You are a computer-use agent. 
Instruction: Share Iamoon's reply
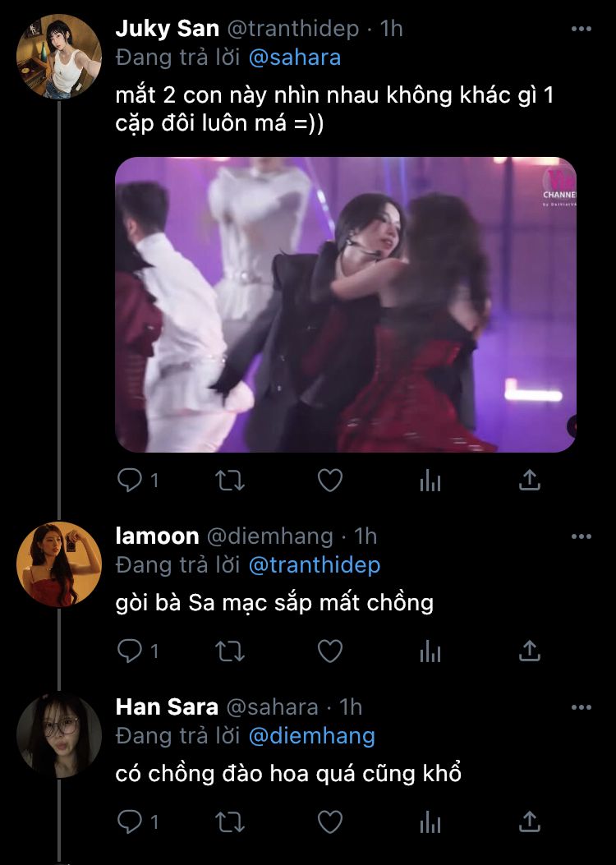coord(531,651)
